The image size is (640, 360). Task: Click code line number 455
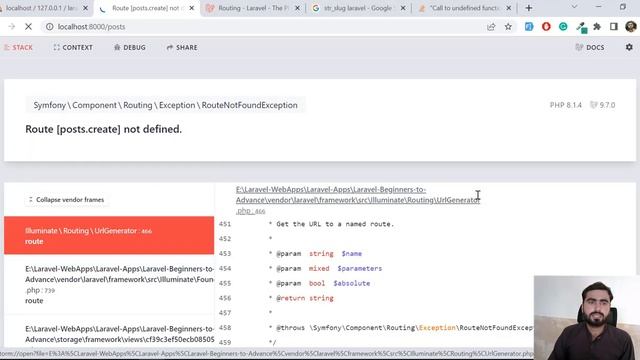coord(225,283)
